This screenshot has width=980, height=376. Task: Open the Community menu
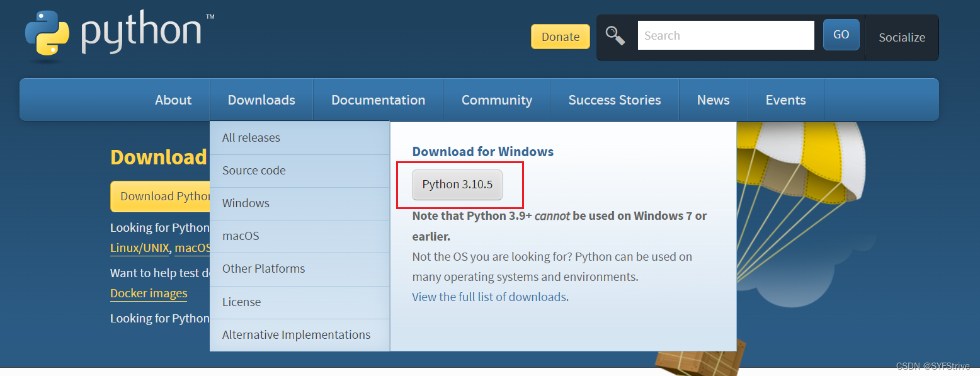[x=497, y=100]
